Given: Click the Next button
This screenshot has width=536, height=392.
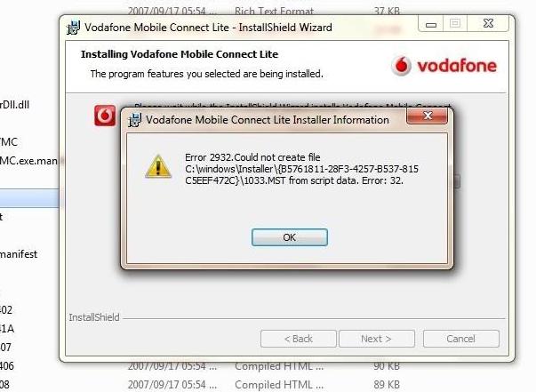Looking at the screenshot, I should pyautogui.click(x=377, y=339).
